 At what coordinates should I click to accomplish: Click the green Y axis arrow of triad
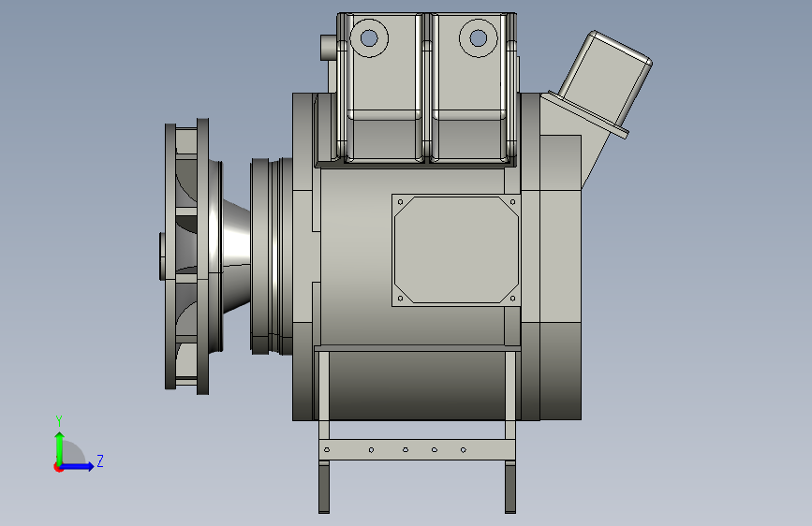[x=60, y=448]
